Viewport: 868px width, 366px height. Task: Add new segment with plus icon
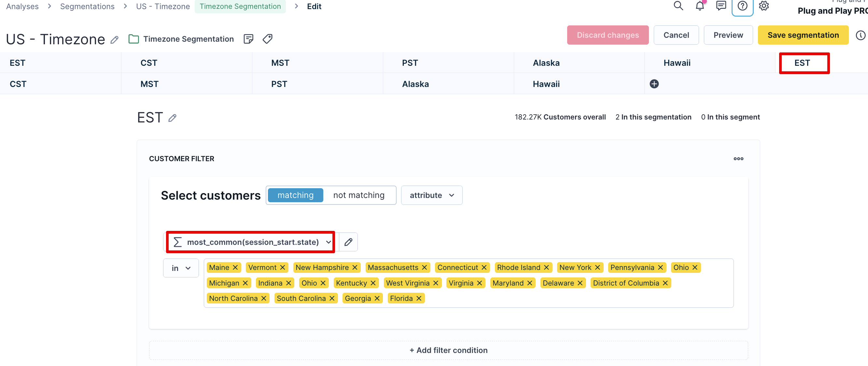point(654,84)
